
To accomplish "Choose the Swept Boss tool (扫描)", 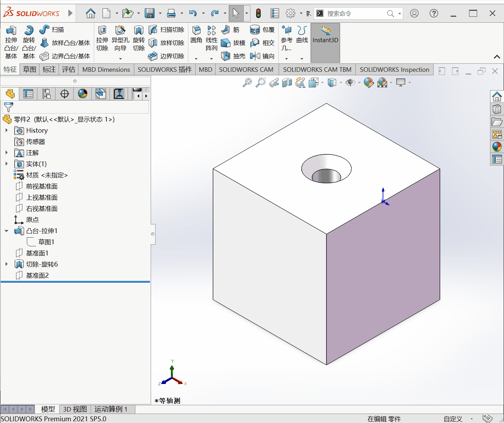I will tap(52, 30).
